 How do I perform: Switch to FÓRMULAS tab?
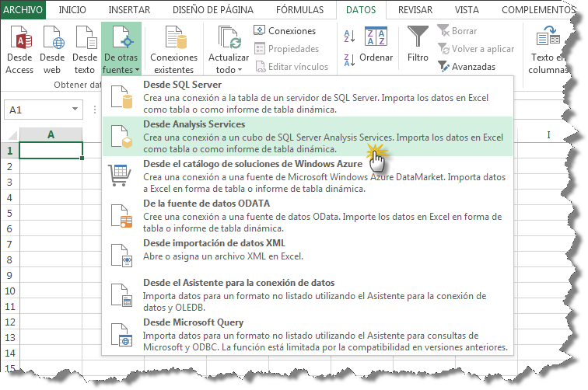click(x=299, y=10)
